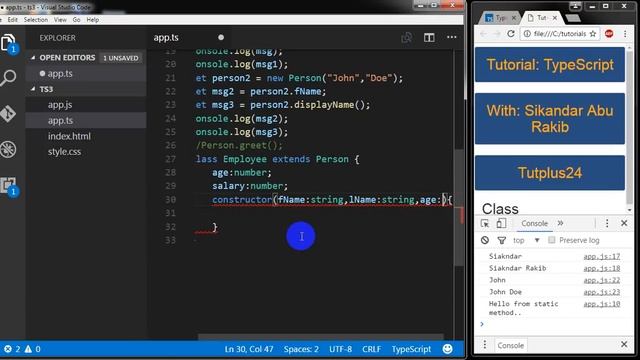Show more DevTools tabs with the chevron
The width and height of the screenshot is (640, 360).
point(560,223)
